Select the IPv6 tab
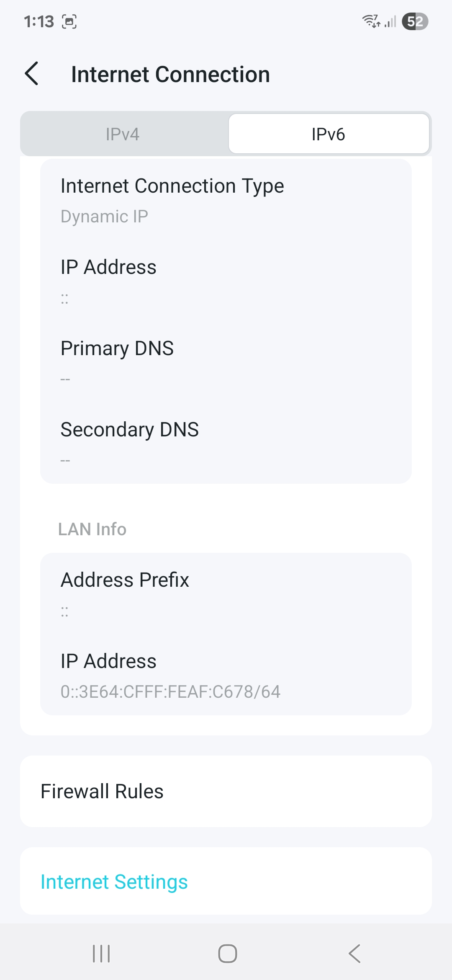The width and height of the screenshot is (452, 980). [329, 134]
